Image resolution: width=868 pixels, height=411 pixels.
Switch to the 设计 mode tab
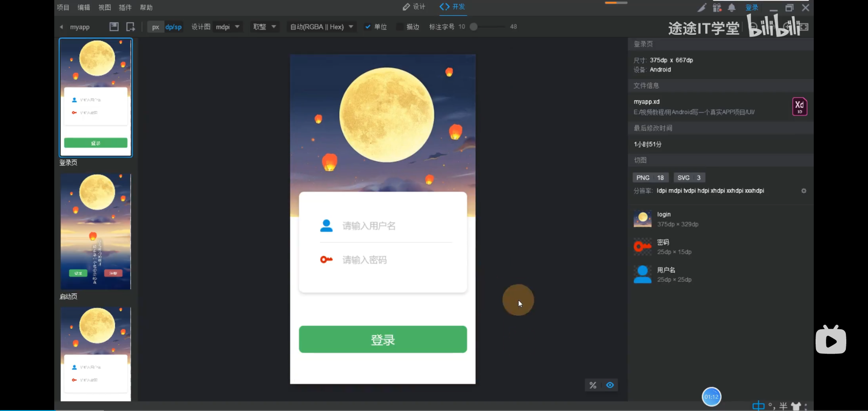tap(414, 7)
